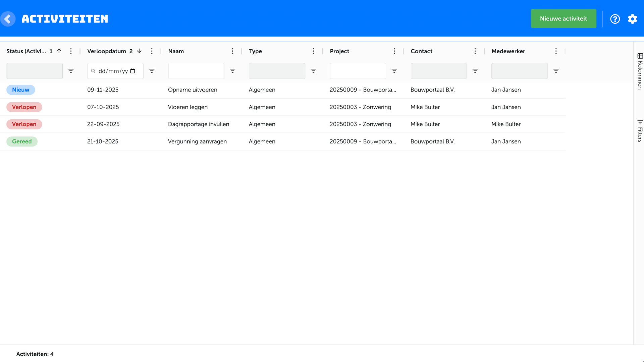This screenshot has width=644, height=362.
Task: Click the Type filter field
Action: pyautogui.click(x=277, y=71)
